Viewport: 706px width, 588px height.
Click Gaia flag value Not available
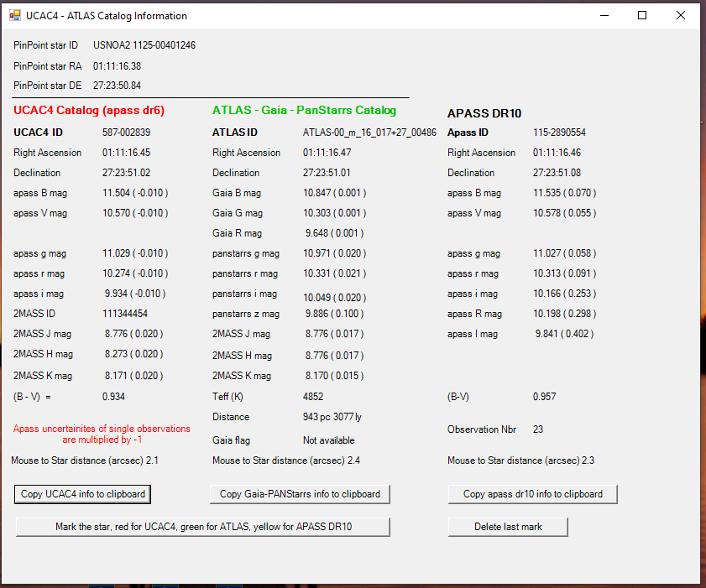329,440
